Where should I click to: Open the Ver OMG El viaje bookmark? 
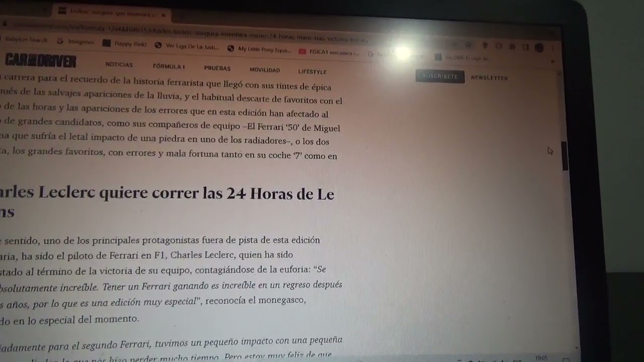(462, 58)
